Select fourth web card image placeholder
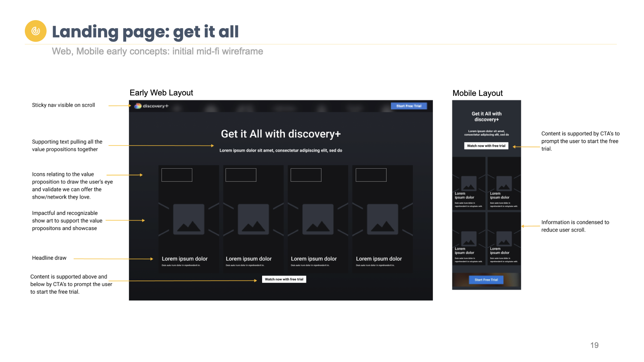 (383, 219)
